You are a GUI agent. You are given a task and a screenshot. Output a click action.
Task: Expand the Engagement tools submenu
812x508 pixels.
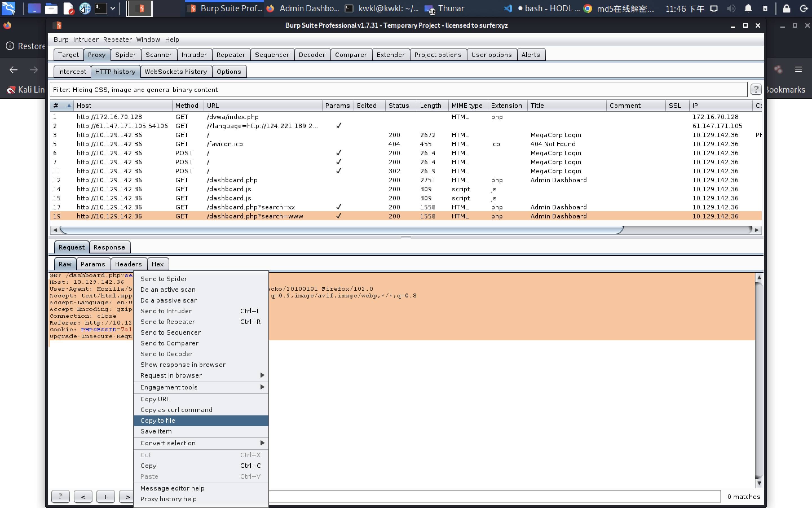click(x=201, y=387)
